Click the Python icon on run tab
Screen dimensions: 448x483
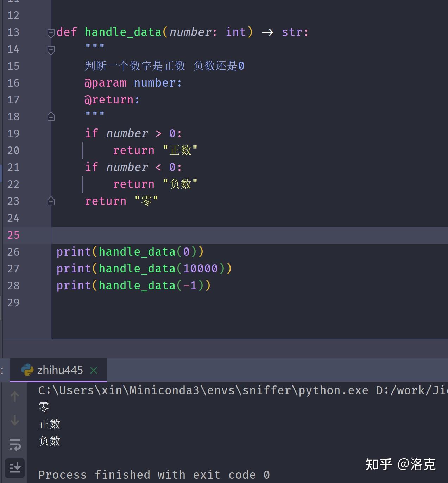pos(27,370)
